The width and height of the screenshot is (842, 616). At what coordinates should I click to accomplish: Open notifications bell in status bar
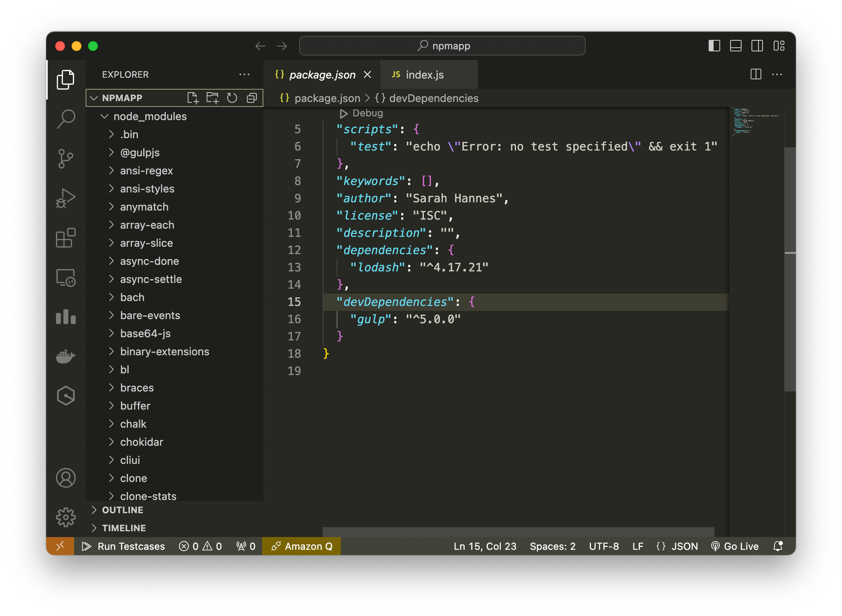tap(778, 546)
